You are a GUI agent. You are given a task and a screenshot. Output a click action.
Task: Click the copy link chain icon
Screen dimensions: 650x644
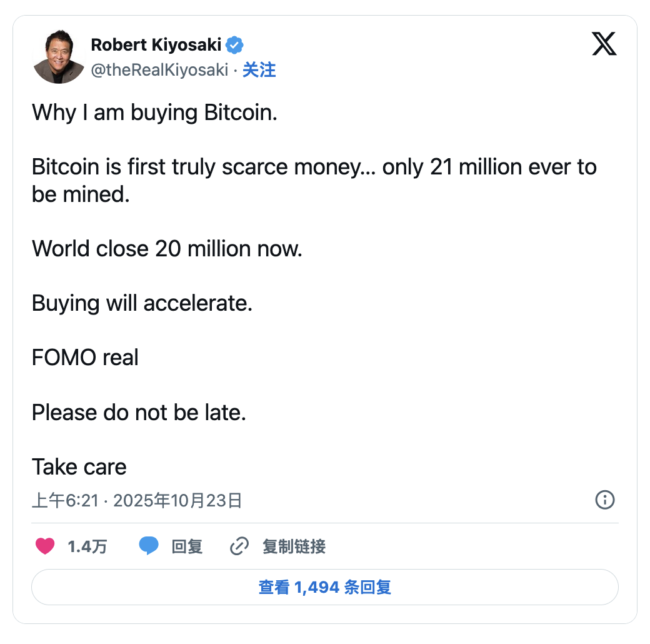coord(239,546)
